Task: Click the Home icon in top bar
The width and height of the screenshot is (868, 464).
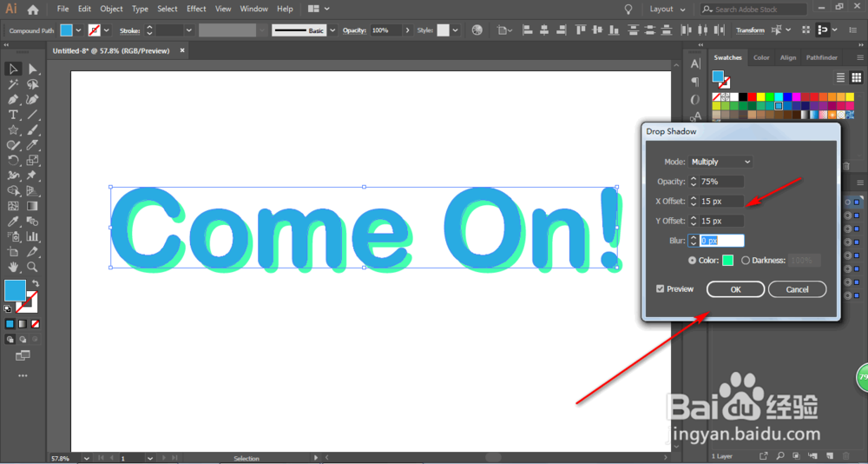Action: [33, 10]
